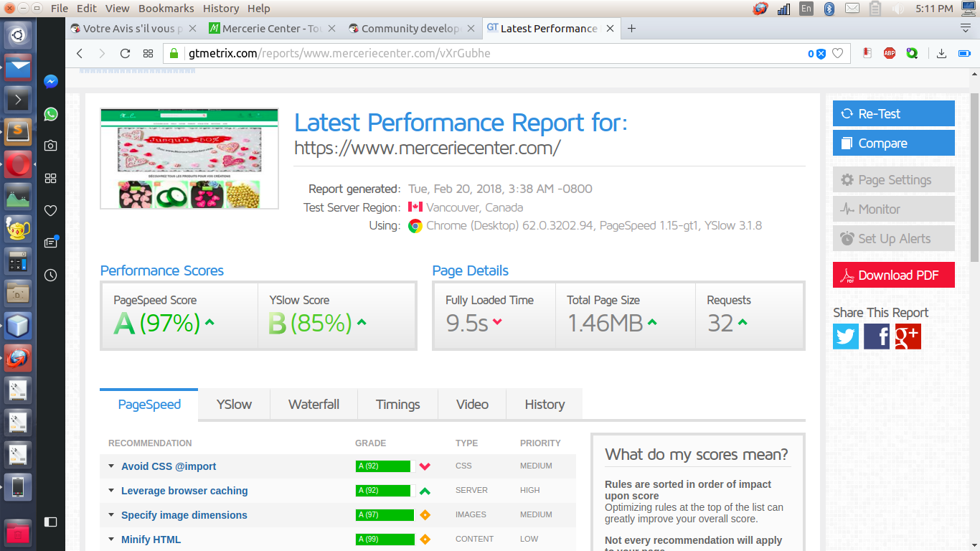980x551 pixels.
Task: Open browsing history via sidebar clock icon
Action: (x=50, y=275)
